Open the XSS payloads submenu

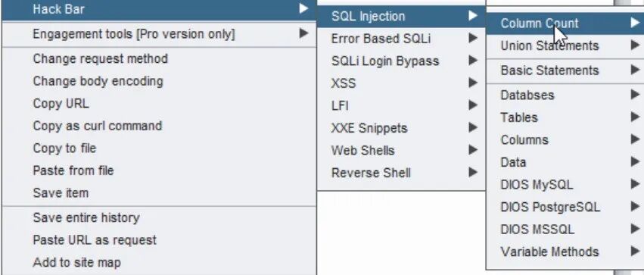pyautogui.click(x=402, y=83)
